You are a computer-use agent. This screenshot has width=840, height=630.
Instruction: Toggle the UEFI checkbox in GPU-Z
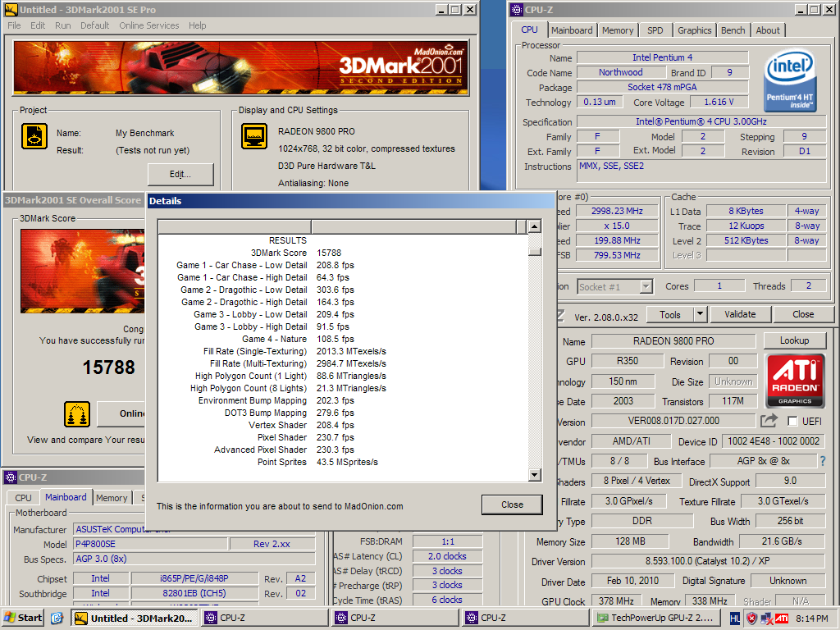793,421
